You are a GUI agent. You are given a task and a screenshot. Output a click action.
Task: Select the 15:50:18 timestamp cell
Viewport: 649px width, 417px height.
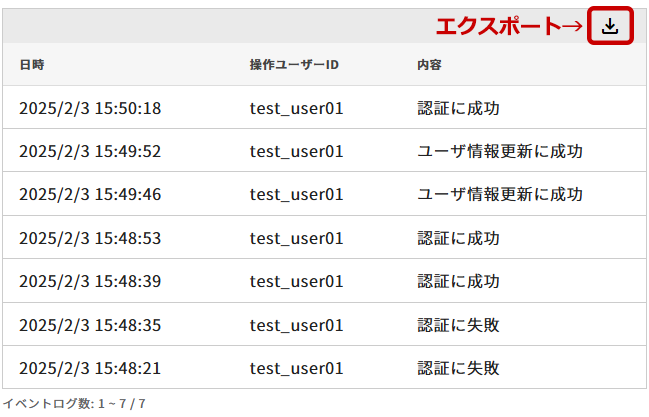[90, 108]
